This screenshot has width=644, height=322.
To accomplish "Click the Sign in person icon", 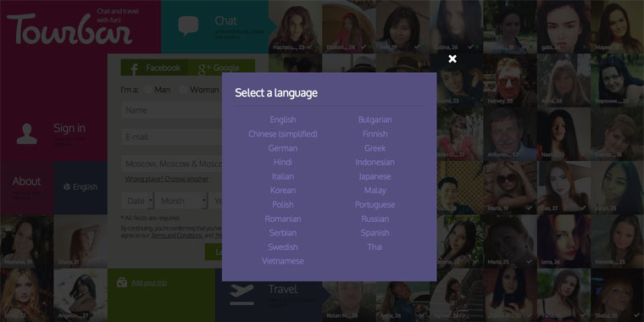I will (27, 134).
